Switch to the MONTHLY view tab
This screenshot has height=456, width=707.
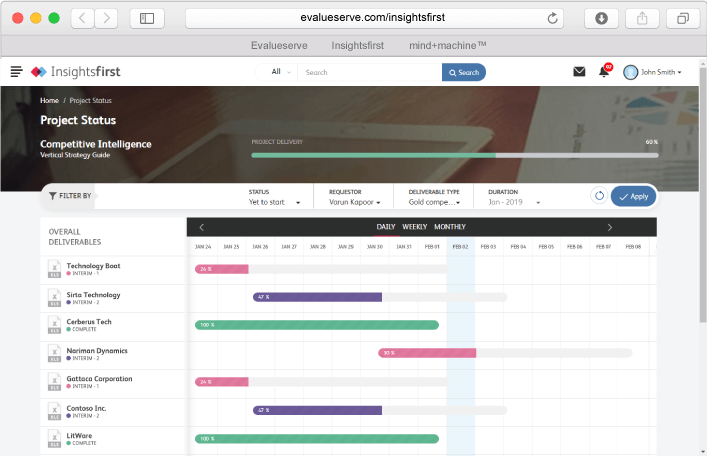[x=450, y=227]
